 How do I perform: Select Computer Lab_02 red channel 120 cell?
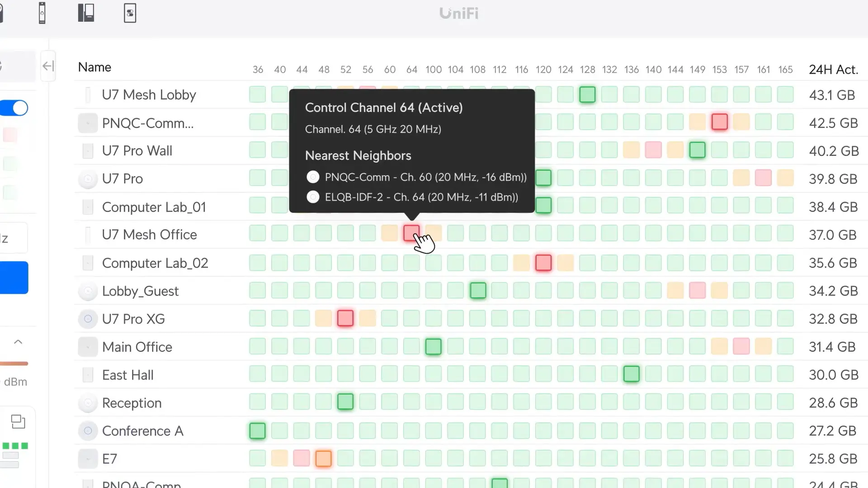[543, 263]
